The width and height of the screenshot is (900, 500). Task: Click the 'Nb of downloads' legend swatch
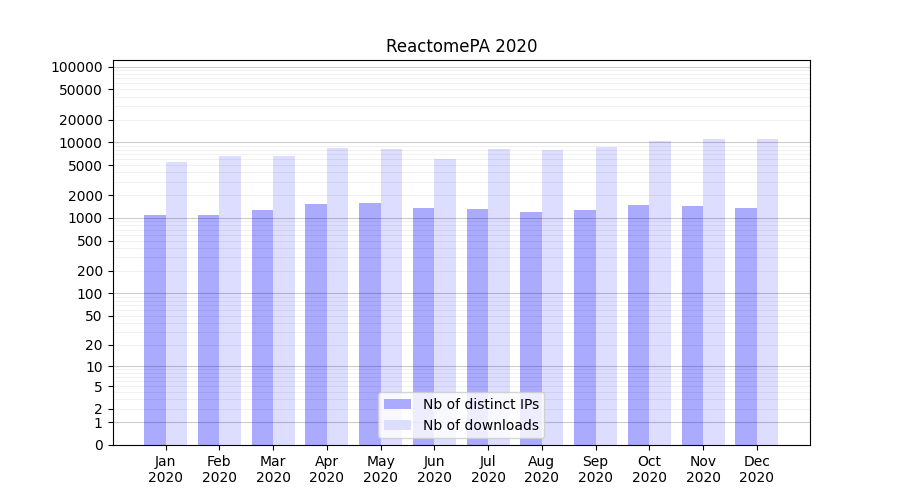tap(397, 425)
